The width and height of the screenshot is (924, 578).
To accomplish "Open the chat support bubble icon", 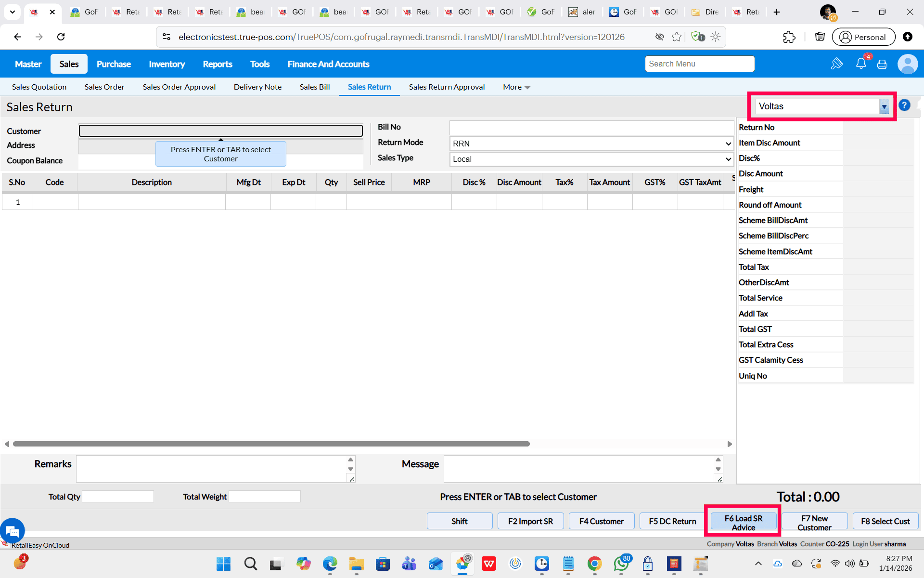I will click(13, 531).
